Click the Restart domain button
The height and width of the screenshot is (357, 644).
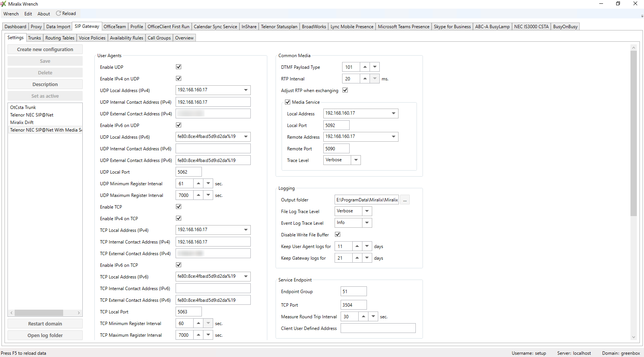coord(45,324)
